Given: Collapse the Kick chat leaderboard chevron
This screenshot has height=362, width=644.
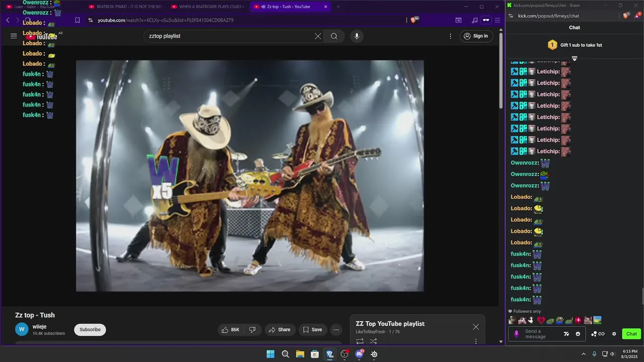Looking at the screenshot, I should 574,58.
